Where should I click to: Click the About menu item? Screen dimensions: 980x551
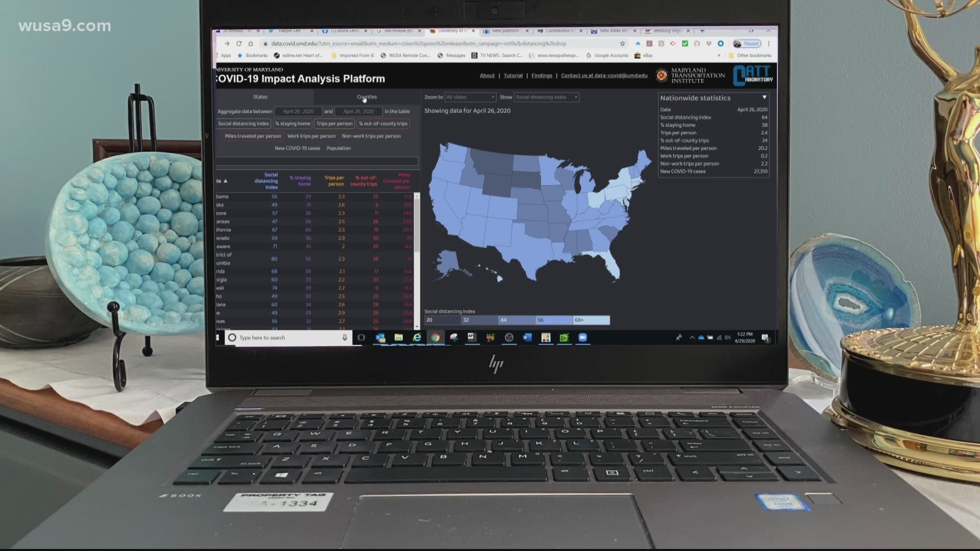(x=486, y=74)
